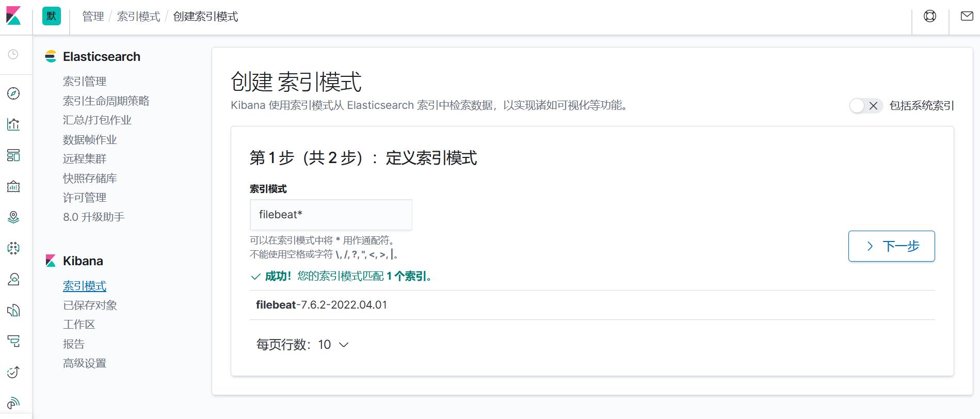Toggle include system indices switch
Image resolution: width=980 pixels, height=419 pixels.
(x=866, y=106)
